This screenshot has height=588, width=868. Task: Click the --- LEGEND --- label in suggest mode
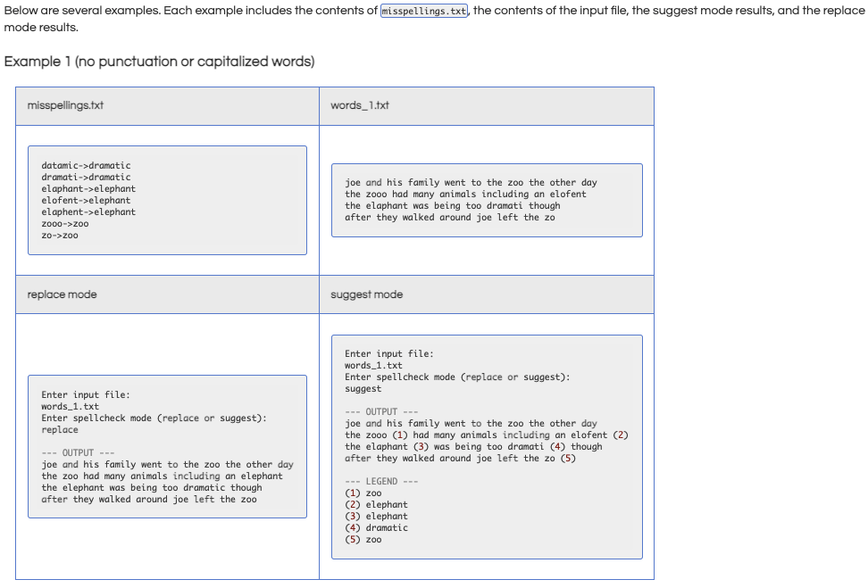[380, 481]
